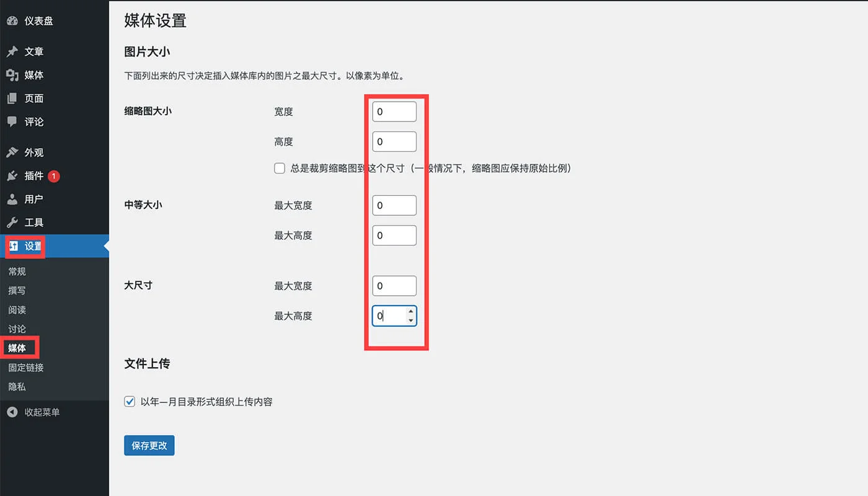This screenshot has height=496, width=868.
Task: Open the 评论 comments bubble icon
Action: point(14,122)
